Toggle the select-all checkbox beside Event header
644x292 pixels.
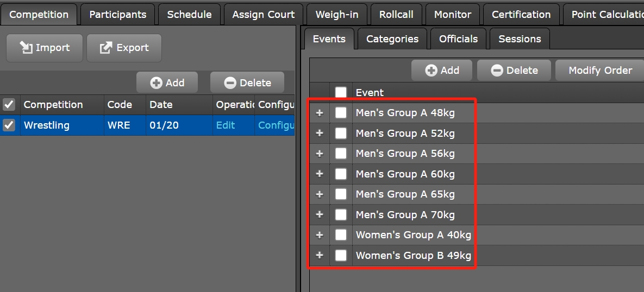[341, 93]
